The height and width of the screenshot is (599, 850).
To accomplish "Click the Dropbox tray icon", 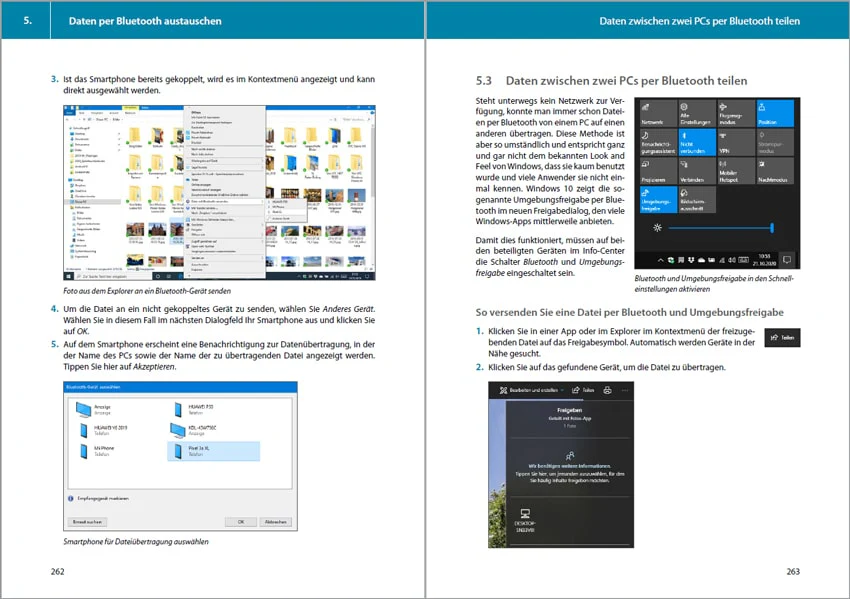I will (x=691, y=260).
